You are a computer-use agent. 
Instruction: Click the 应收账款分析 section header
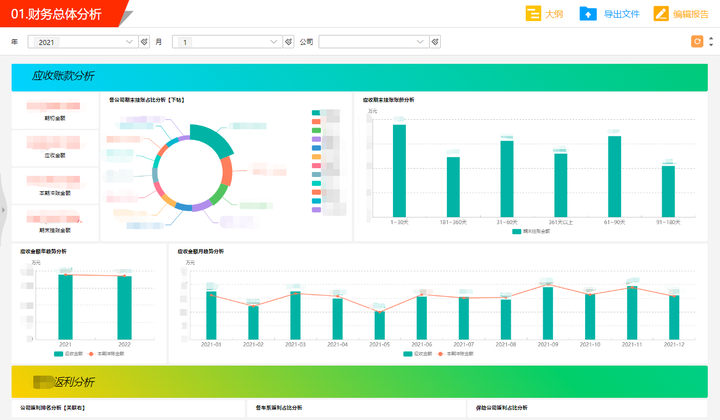click(360, 77)
